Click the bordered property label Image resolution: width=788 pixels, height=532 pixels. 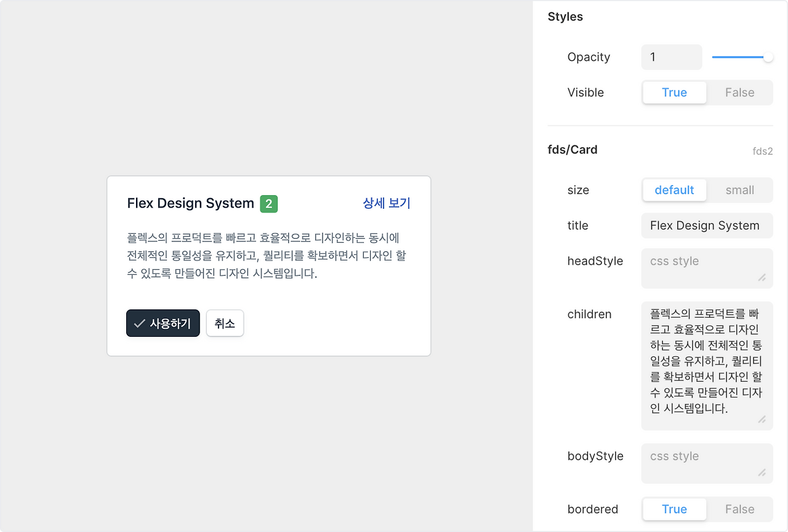pos(593,509)
